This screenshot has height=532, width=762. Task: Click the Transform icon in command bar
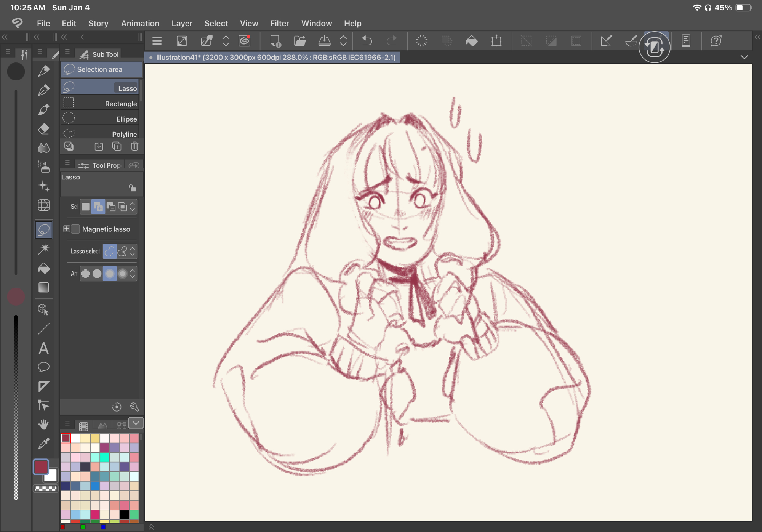click(496, 41)
